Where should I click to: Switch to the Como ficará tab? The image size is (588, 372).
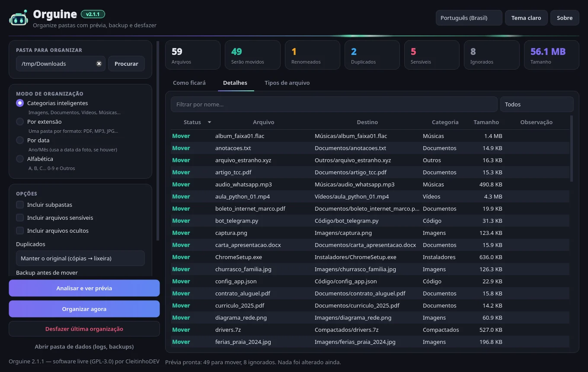point(189,83)
